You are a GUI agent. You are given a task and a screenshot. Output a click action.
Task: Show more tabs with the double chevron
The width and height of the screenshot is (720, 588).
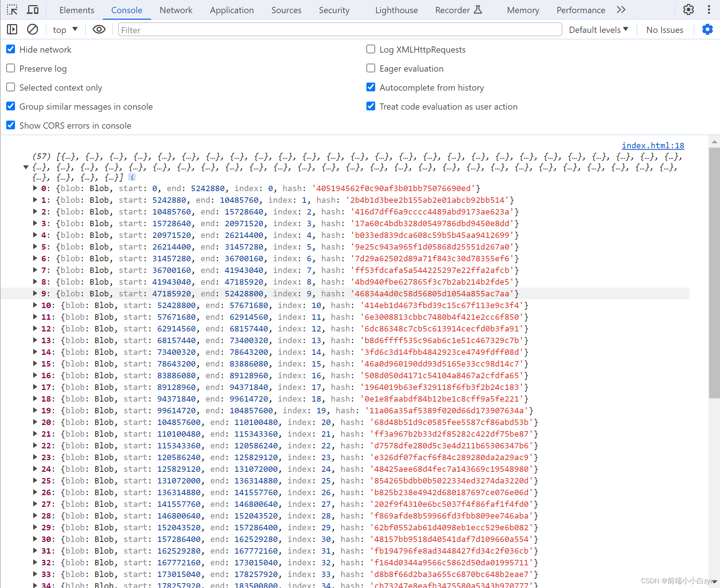(621, 10)
